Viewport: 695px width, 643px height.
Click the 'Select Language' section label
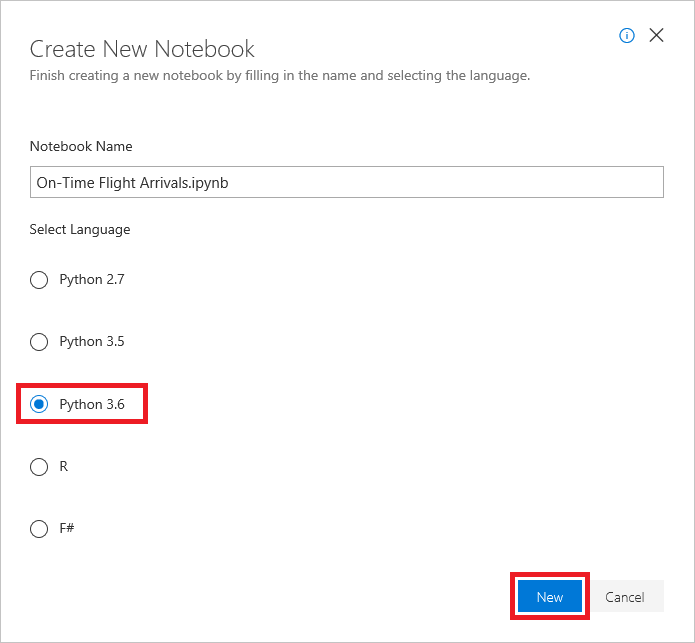coord(80,229)
